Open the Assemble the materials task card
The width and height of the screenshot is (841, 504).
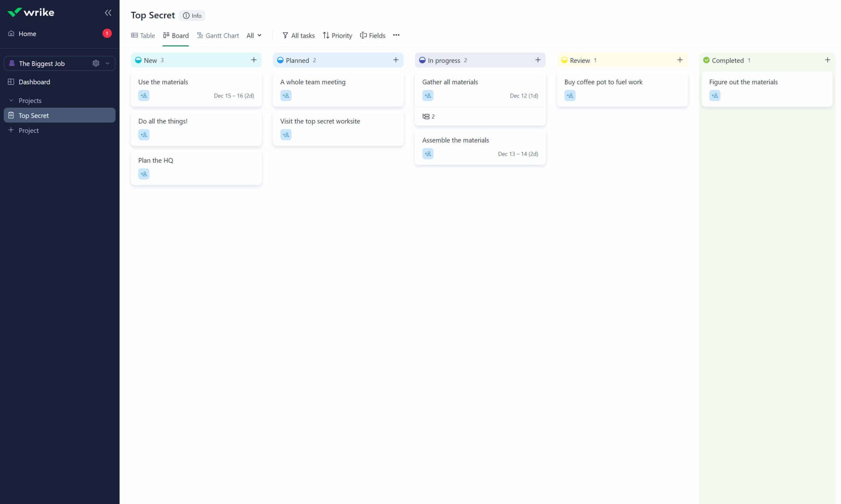click(x=456, y=140)
